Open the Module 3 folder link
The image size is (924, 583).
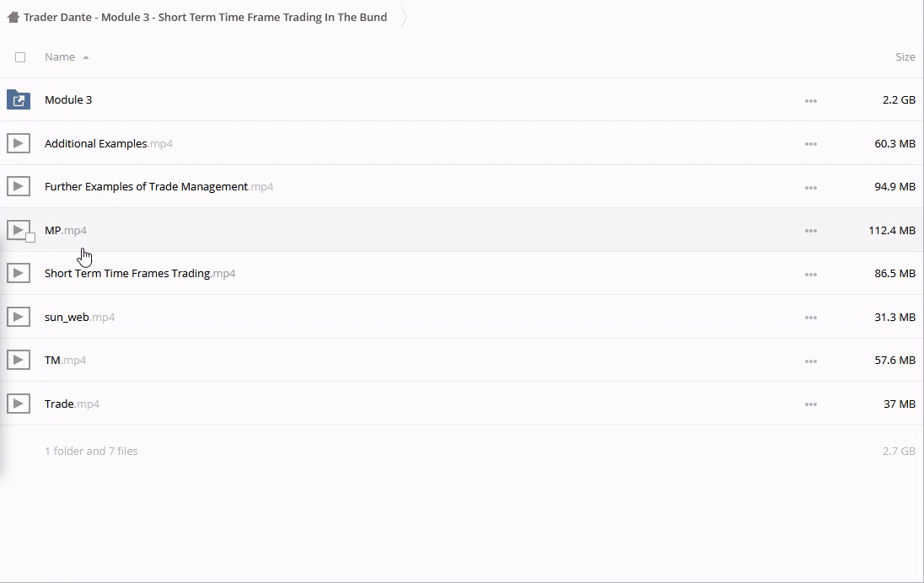click(68, 100)
